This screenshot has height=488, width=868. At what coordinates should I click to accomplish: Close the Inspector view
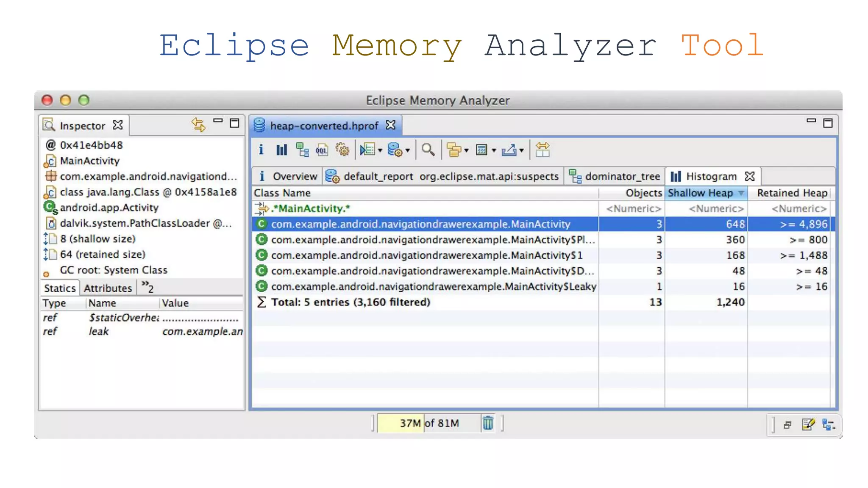coord(118,125)
